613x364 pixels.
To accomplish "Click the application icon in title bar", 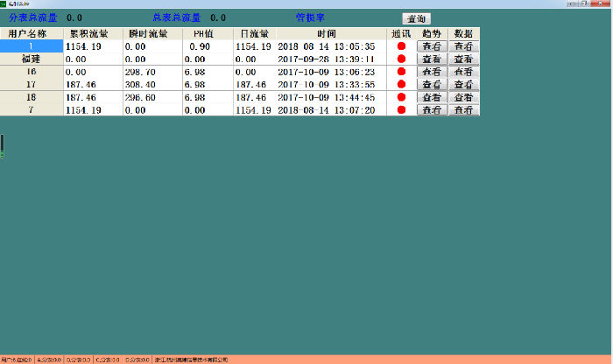I will pyautogui.click(x=4, y=3).
